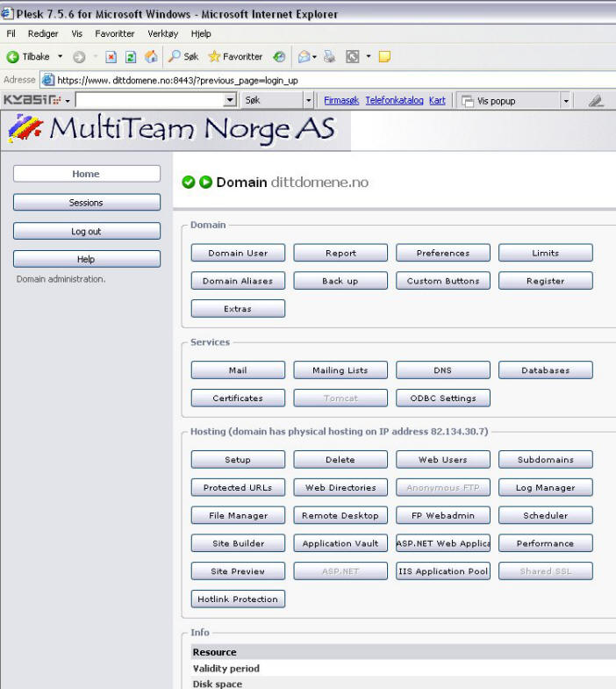
Task: Open the Søk search toolbar button
Action: coord(183,57)
